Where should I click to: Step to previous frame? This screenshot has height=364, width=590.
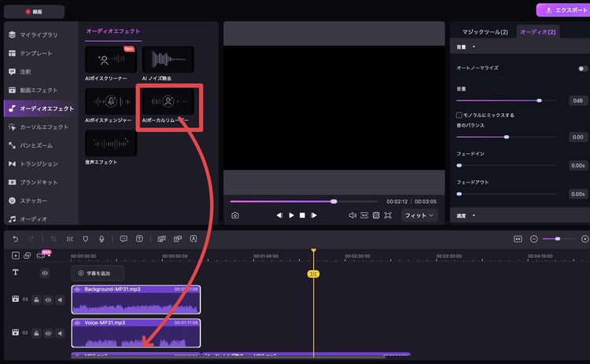coord(279,215)
